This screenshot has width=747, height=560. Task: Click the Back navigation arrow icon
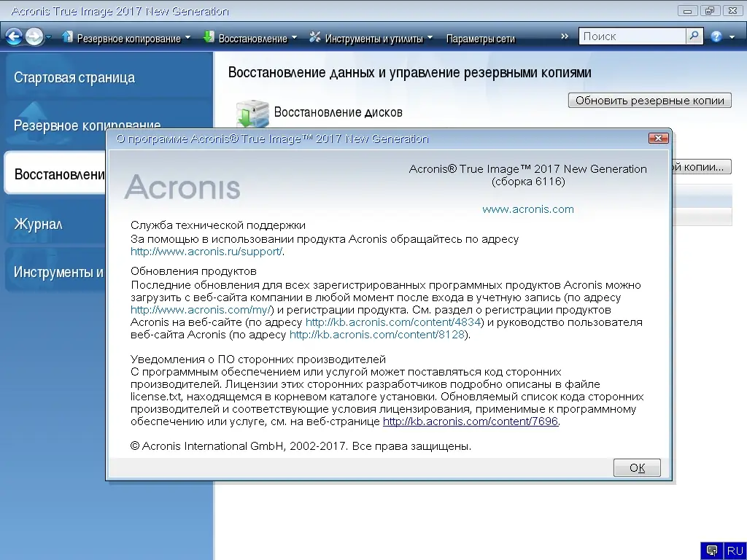(15, 36)
